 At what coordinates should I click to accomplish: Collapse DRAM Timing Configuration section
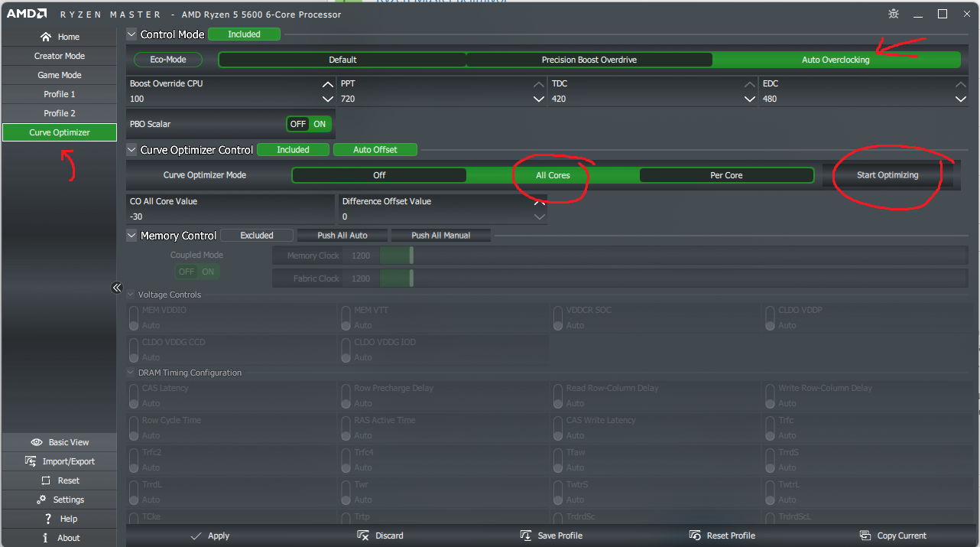pos(131,373)
